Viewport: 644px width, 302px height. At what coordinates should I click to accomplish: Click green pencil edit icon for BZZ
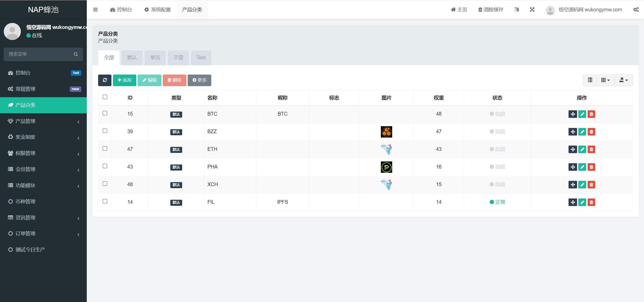582,132
